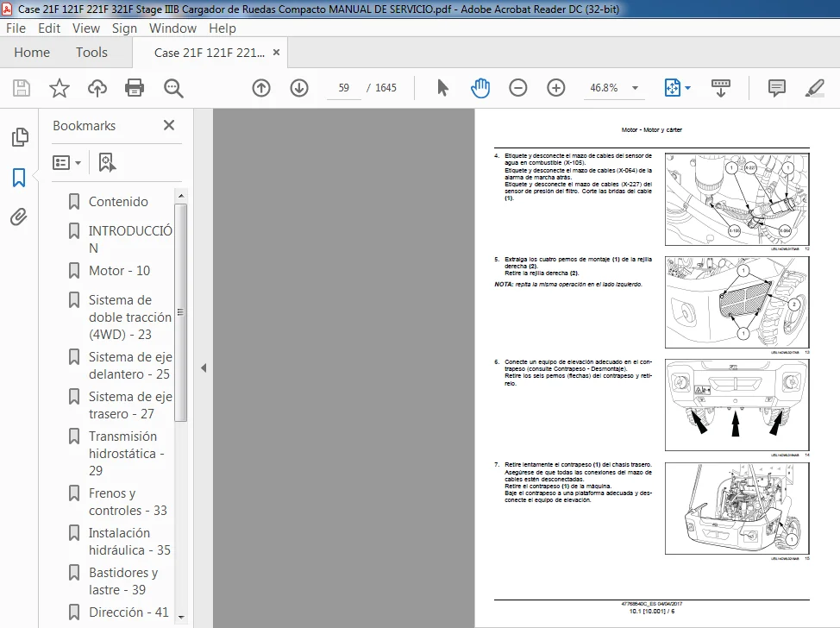Close the Case 21F document tab

tap(277, 53)
